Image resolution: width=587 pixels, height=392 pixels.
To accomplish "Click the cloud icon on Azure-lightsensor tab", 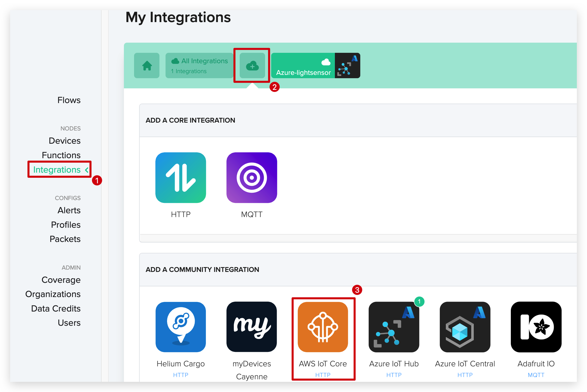I will click(x=326, y=62).
